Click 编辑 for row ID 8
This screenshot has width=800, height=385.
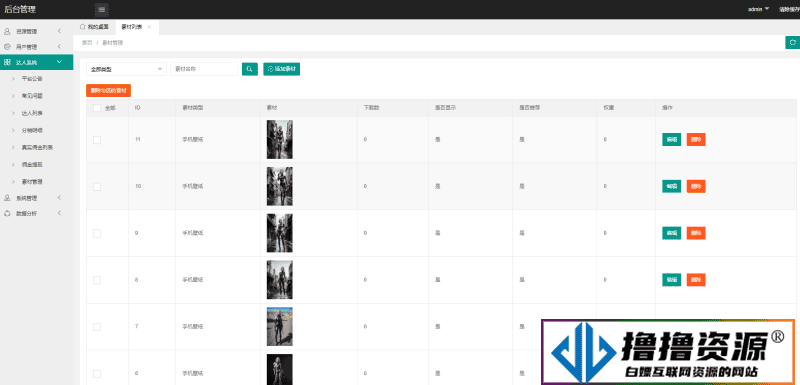click(x=671, y=280)
